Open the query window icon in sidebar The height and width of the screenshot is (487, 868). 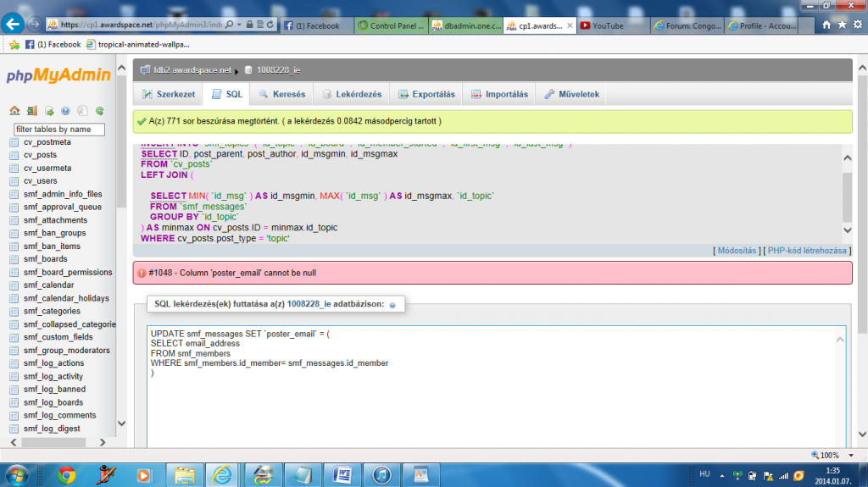[x=48, y=111]
